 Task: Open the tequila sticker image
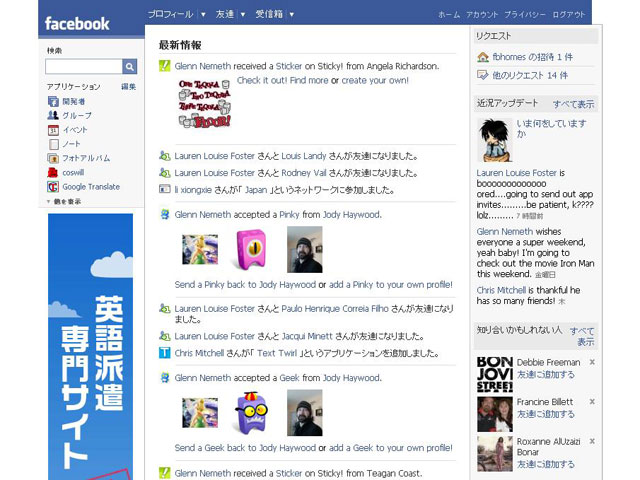tap(204, 103)
